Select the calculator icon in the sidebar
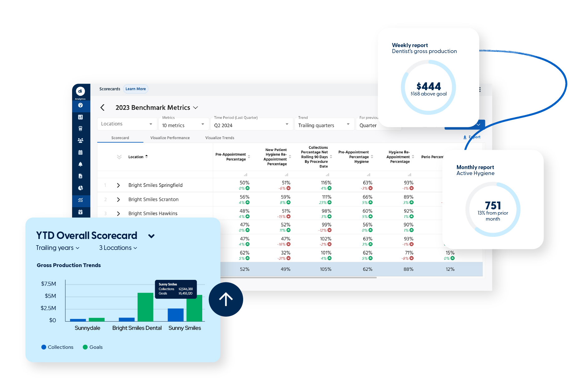 point(81,117)
